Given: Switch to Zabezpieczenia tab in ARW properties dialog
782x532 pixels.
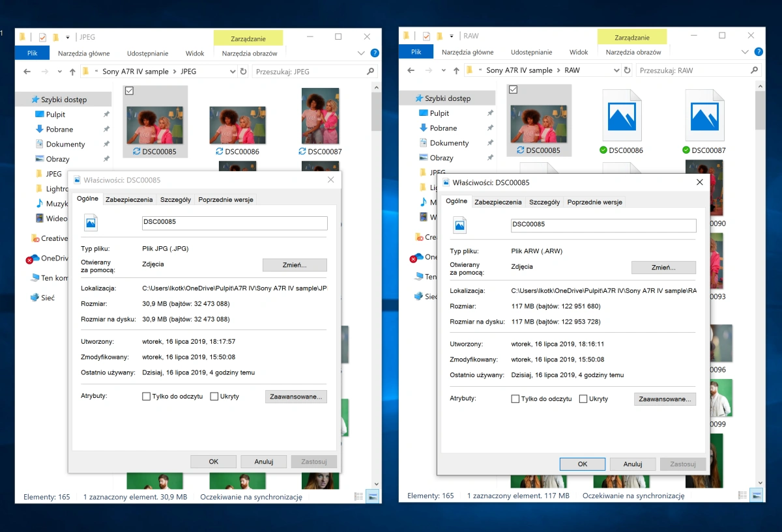Looking at the screenshot, I should click(x=498, y=202).
